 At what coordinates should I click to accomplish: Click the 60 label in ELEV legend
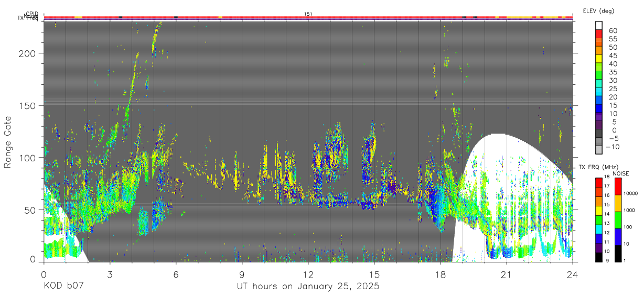pos(613,30)
